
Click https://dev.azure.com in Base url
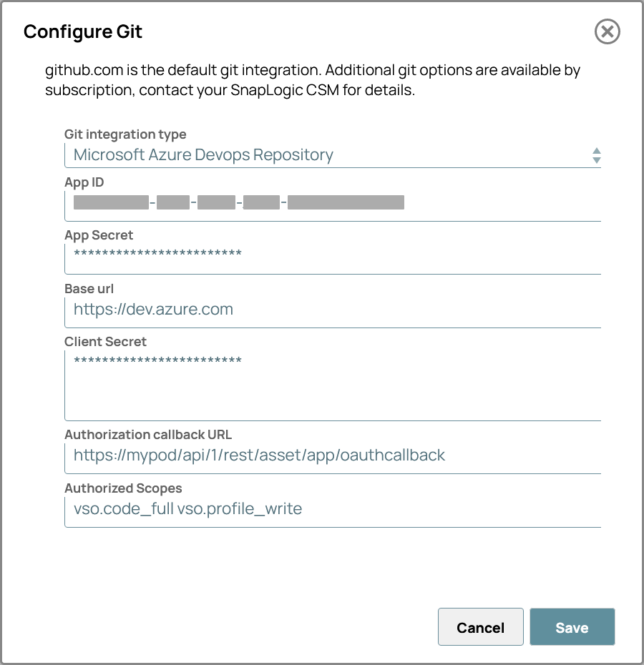coord(152,309)
